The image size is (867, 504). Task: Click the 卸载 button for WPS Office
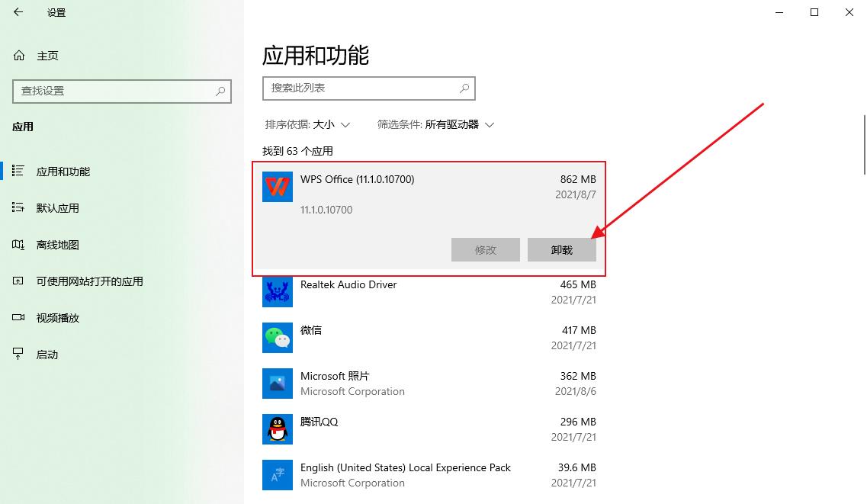point(561,249)
